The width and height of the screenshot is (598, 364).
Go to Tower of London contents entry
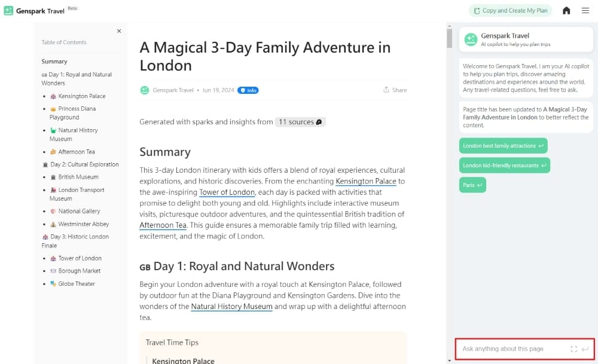coord(80,258)
